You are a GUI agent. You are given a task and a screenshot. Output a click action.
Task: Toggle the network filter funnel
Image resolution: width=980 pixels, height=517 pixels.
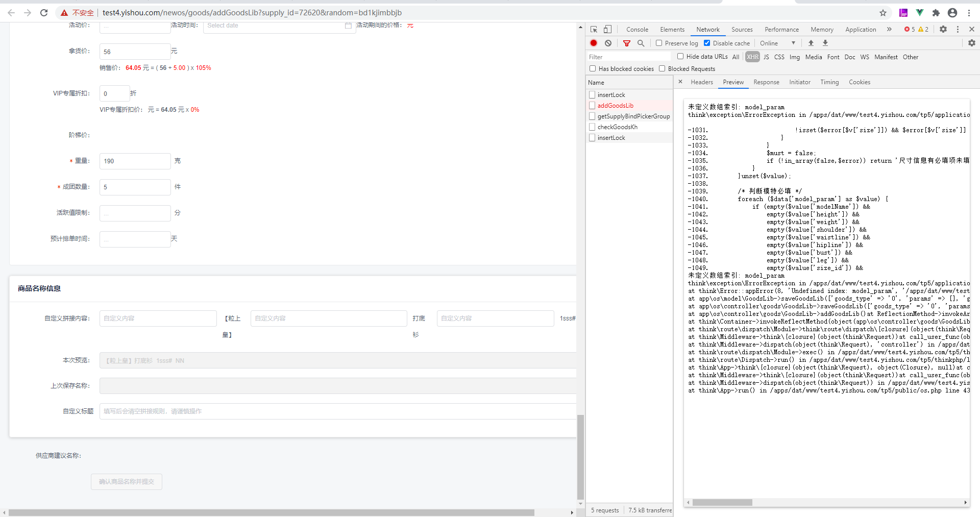[627, 43]
